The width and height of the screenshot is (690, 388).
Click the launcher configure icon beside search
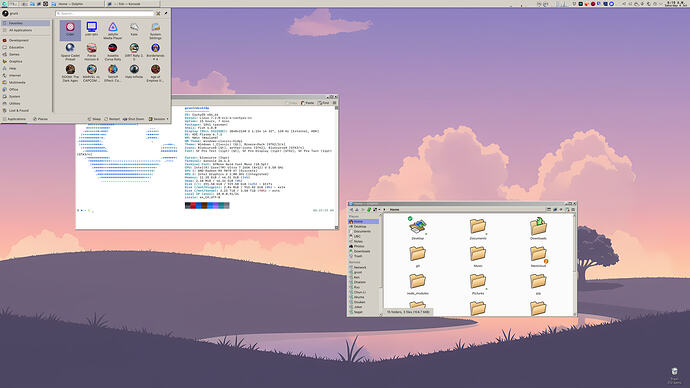tap(158, 14)
